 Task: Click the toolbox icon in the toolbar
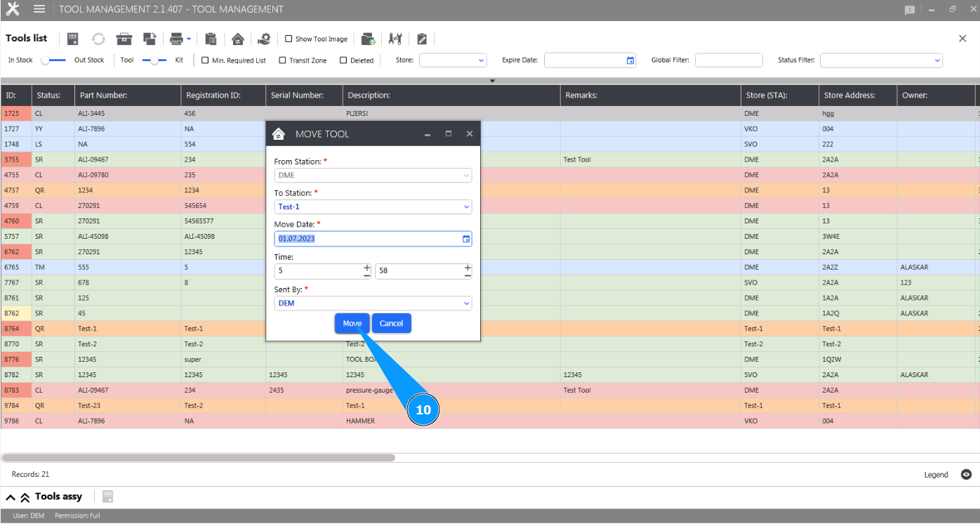point(124,39)
